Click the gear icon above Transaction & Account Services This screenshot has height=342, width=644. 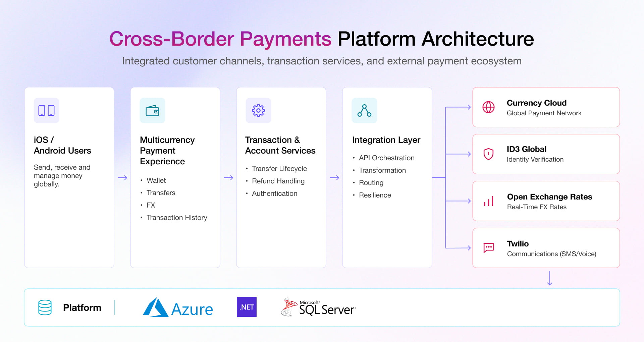pos(258,110)
